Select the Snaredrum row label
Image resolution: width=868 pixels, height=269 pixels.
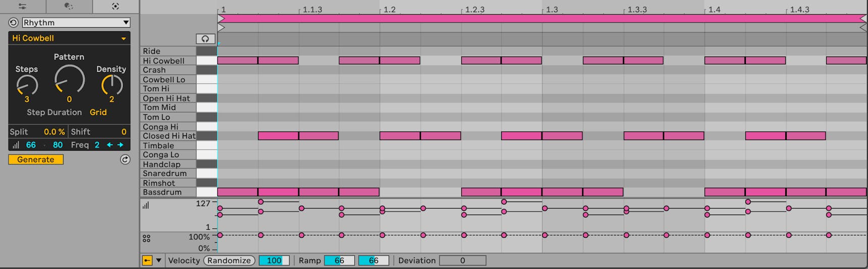coord(168,173)
